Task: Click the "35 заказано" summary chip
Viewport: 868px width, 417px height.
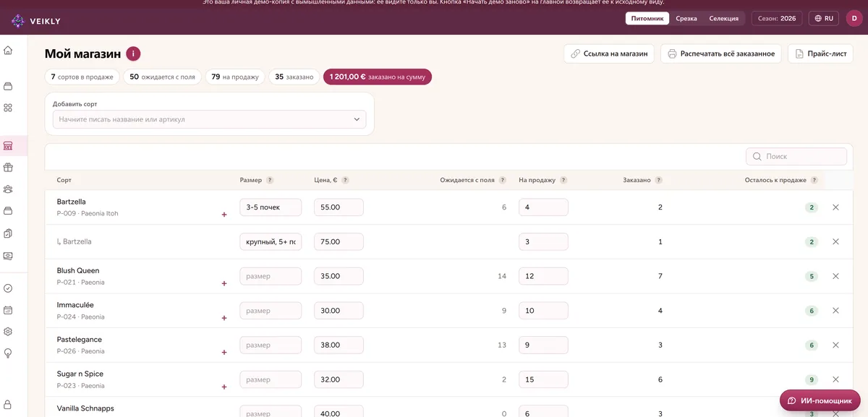Action: [294, 77]
